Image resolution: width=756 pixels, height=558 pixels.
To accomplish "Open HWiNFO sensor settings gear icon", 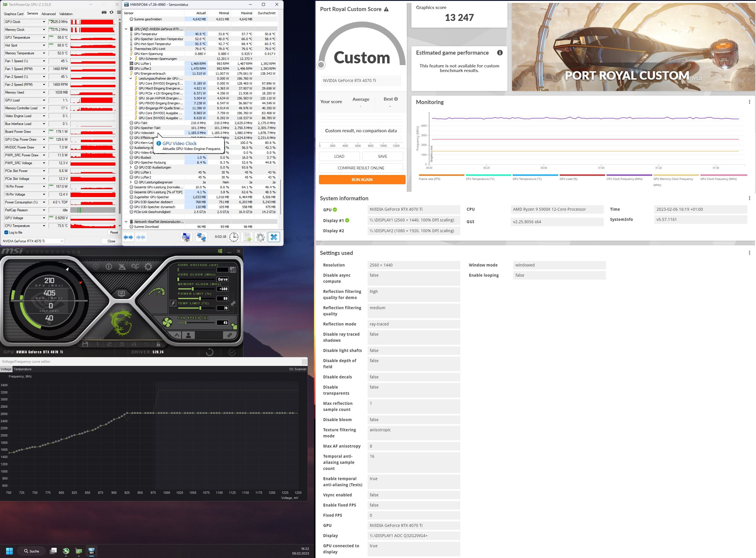I will click(260, 237).
